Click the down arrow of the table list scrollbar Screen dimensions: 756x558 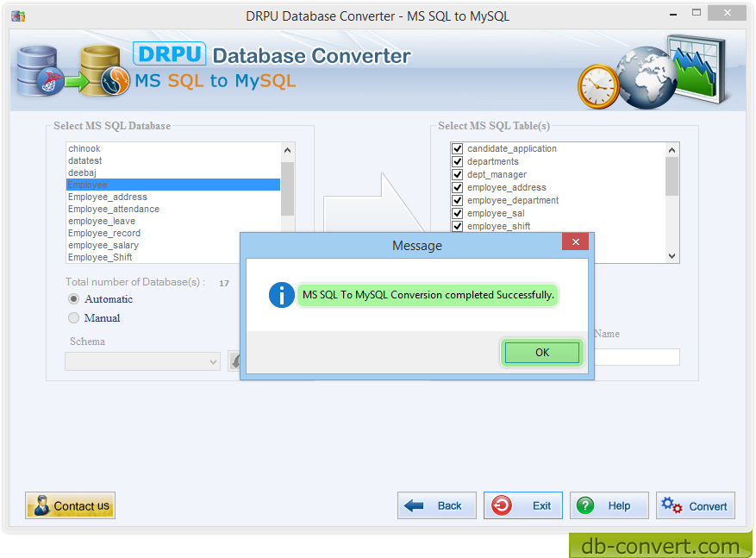coord(672,256)
